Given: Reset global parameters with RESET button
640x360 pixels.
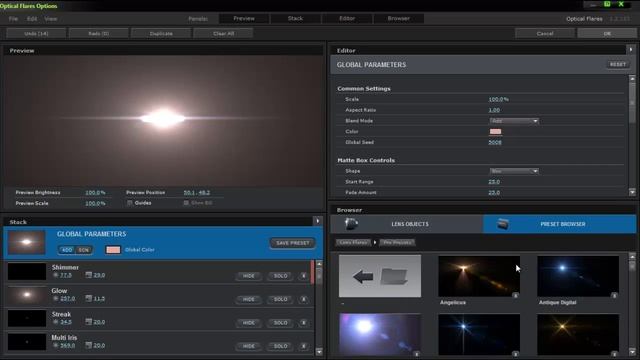Looking at the screenshot, I should pos(618,64).
